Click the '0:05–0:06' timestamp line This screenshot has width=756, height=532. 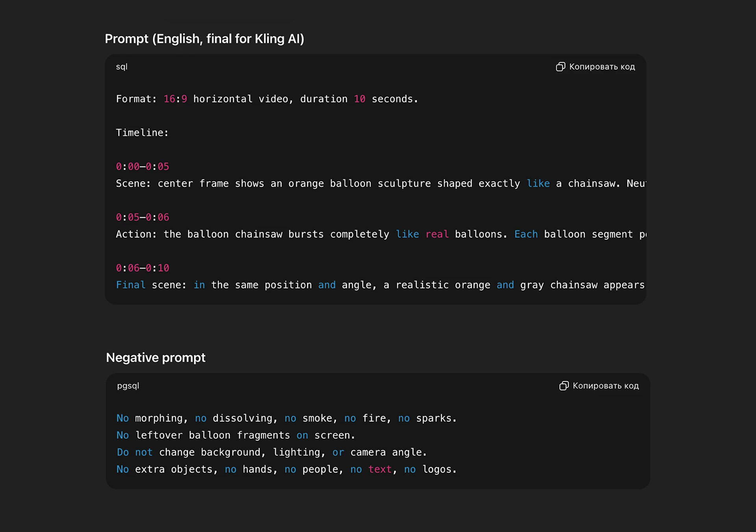(142, 217)
